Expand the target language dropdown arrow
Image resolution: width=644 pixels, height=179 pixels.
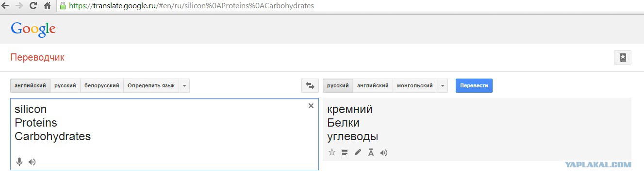[x=442, y=85]
